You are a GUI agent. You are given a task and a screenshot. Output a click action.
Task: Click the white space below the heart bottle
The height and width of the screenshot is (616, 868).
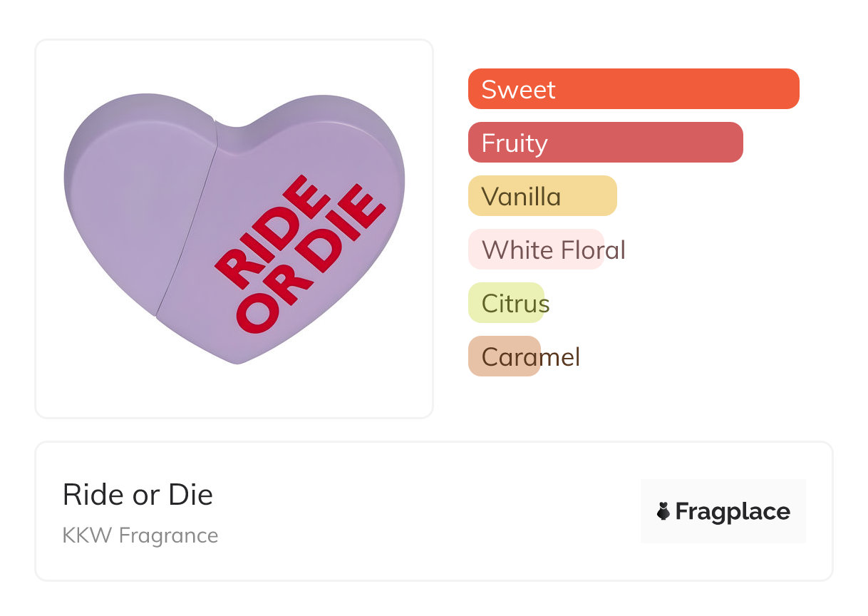click(x=234, y=392)
